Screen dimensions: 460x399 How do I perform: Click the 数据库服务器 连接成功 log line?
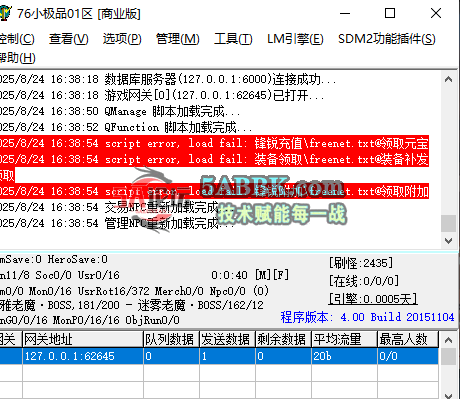(168, 79)
